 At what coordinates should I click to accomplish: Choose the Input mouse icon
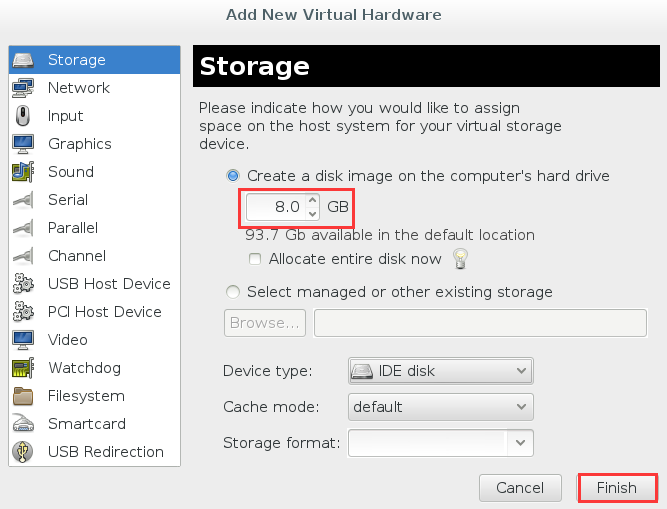[x=23, y=116]
